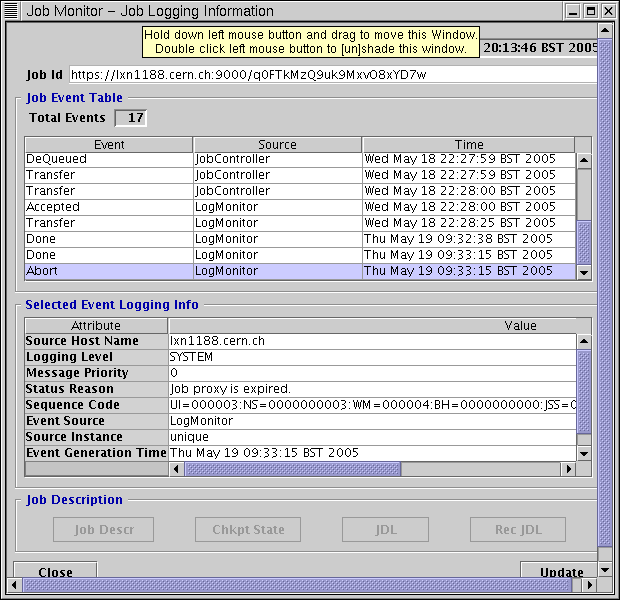
Task: Click the Source column header
Action: pos(277,145)
